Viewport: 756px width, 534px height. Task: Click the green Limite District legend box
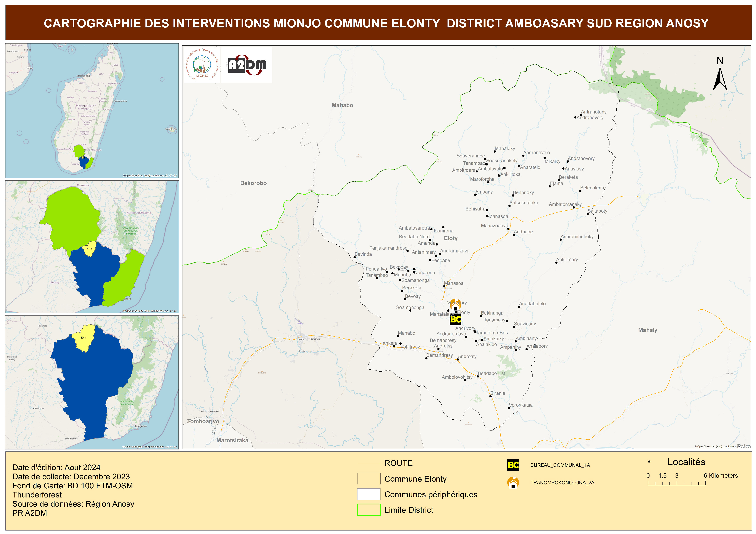369,510
